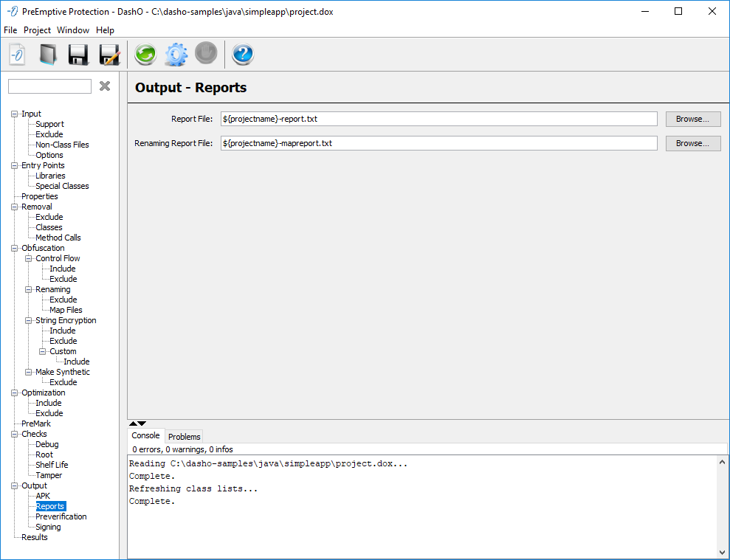Open the Project menu

coord(37,30)
